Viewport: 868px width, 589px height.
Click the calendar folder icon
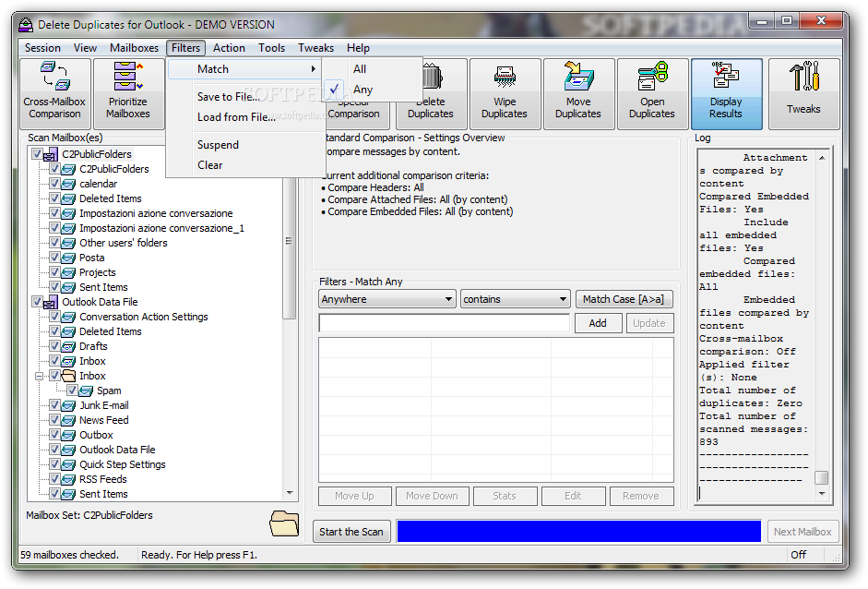pyautogui.click(x=68, y=184)
